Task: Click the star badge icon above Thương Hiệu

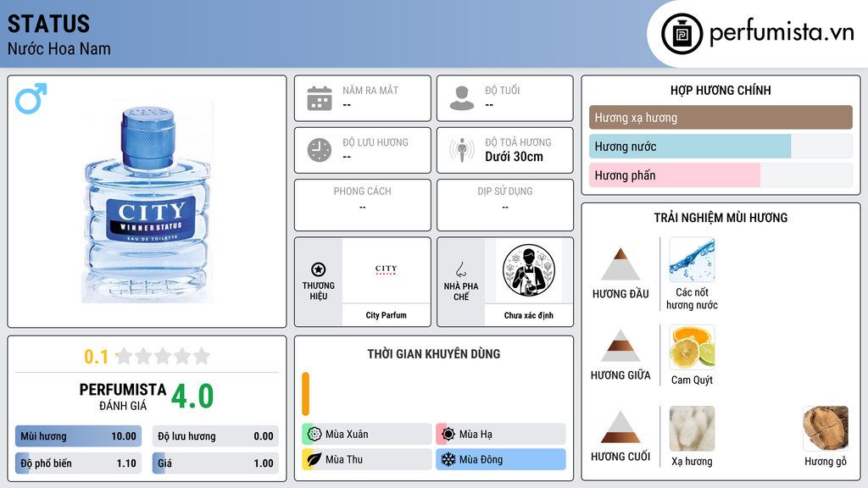Action: coord(319,269)
